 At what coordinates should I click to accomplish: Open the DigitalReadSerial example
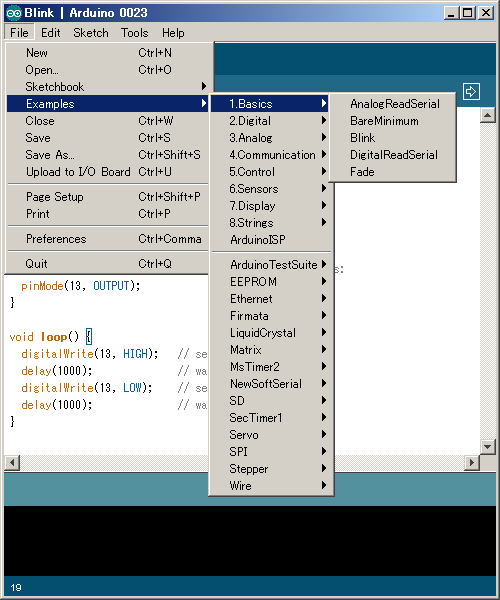pyautogui.click(x=393, y=155)
